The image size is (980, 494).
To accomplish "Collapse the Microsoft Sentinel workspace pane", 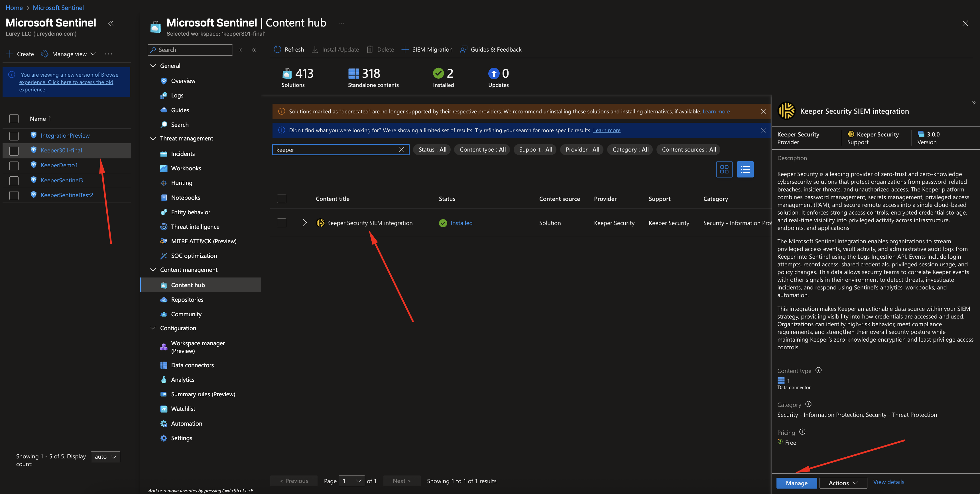I will point(111,23).
